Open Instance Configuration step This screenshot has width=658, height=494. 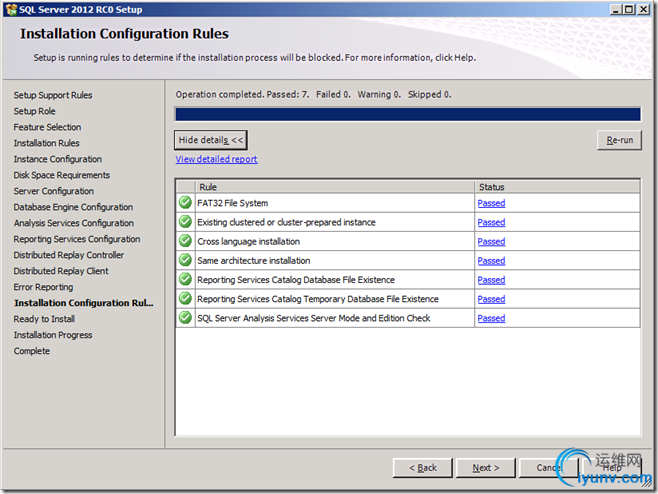click(x=58, y=159)
